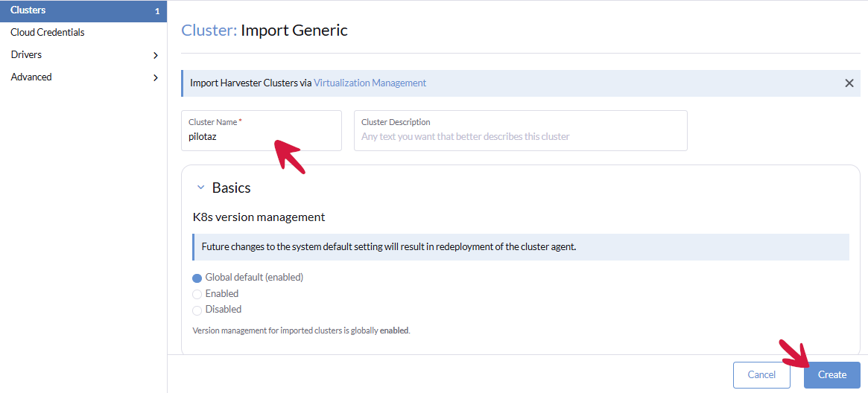868x393 pixels.
Task: Go to Cloud Credentials page
Action: coord(48,33)
